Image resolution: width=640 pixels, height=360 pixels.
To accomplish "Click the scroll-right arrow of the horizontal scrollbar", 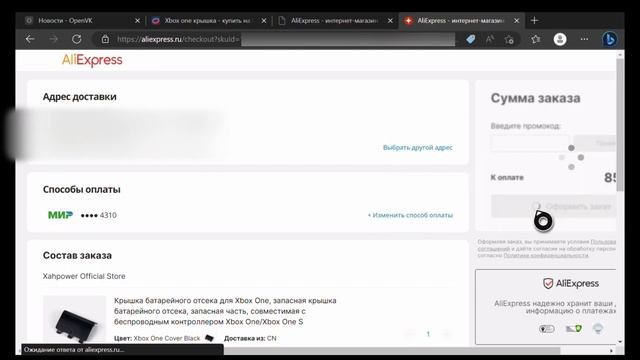I will (611, 350).
